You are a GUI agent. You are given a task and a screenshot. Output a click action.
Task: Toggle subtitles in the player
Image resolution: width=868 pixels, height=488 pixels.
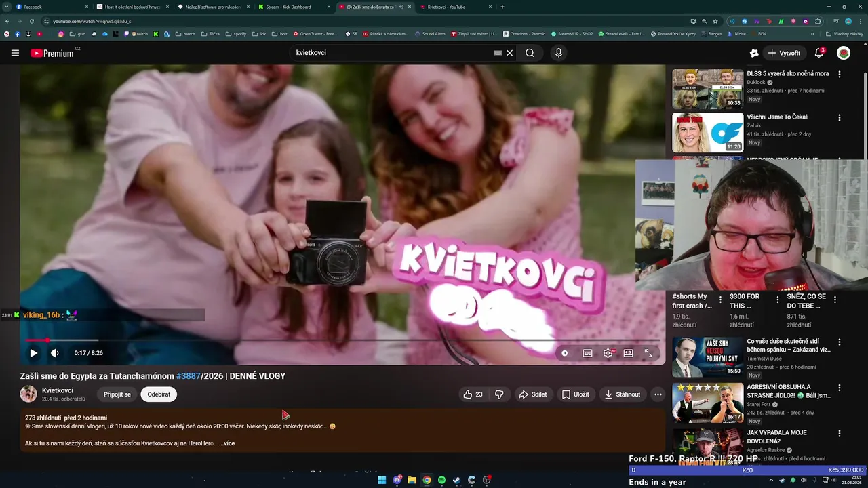click(587, 353)
